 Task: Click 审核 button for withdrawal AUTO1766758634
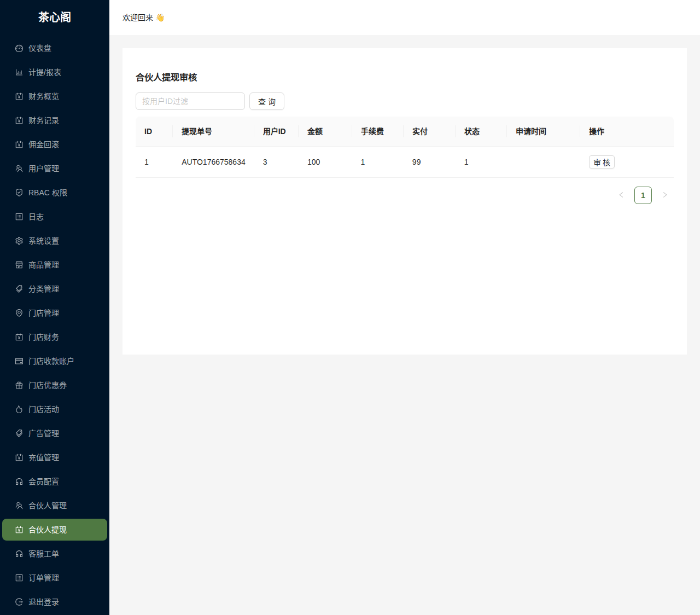(x=602, y=163)
